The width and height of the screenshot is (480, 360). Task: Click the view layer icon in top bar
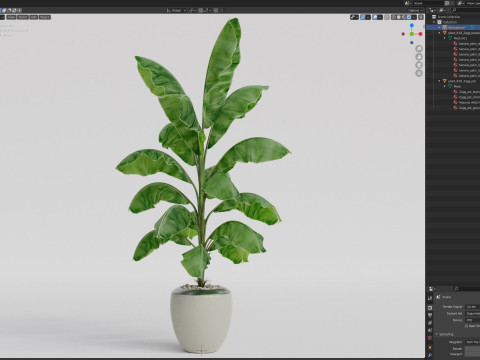point(461,3)
